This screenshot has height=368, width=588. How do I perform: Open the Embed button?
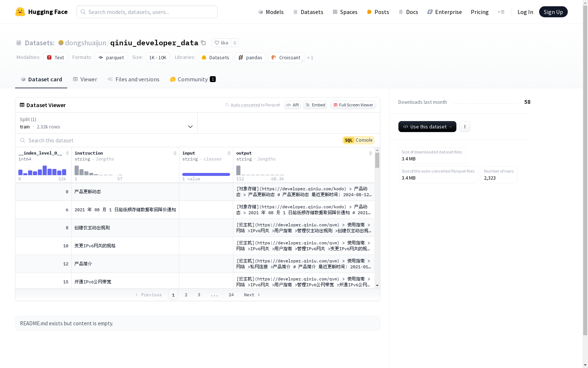(315, 105)
